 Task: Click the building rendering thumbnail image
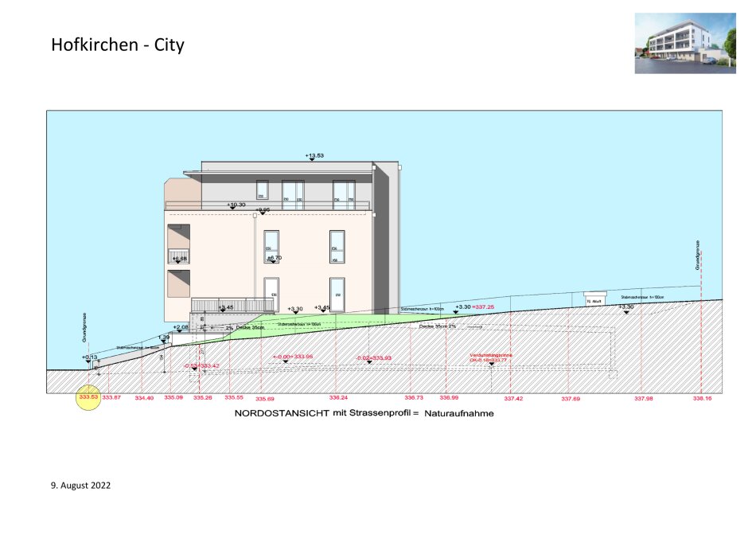coord(684,43)
